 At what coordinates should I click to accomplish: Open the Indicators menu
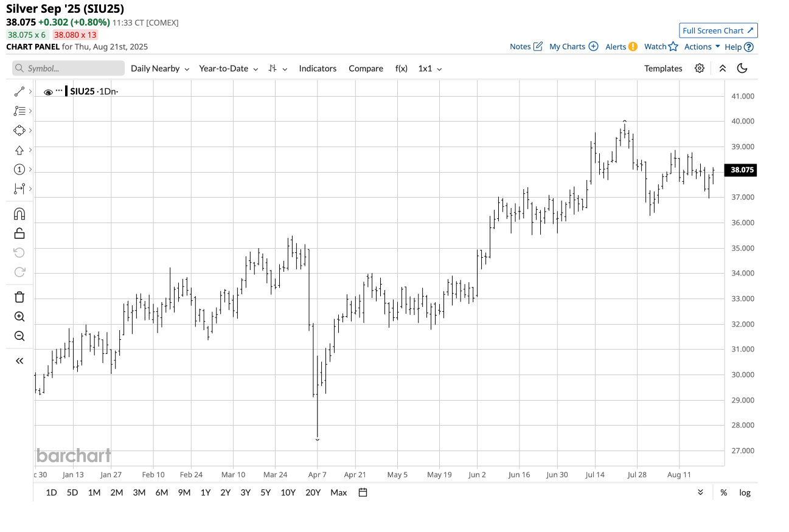tap(318, 68)
